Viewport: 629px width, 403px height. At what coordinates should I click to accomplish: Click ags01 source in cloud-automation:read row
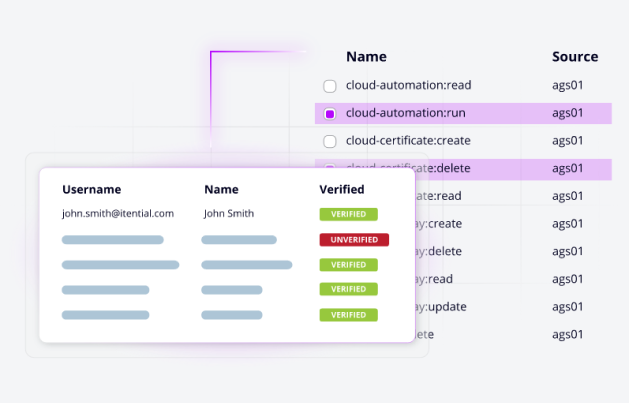(x=567, y=85)
